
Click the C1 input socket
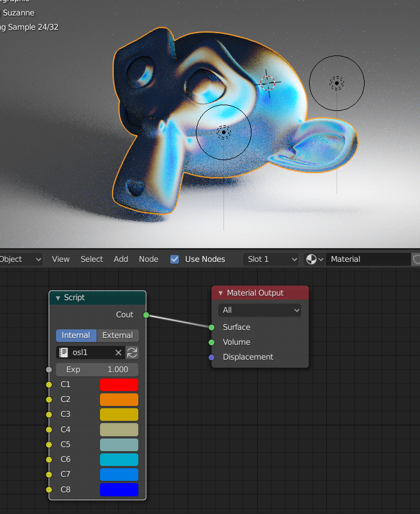click(49, 385)
